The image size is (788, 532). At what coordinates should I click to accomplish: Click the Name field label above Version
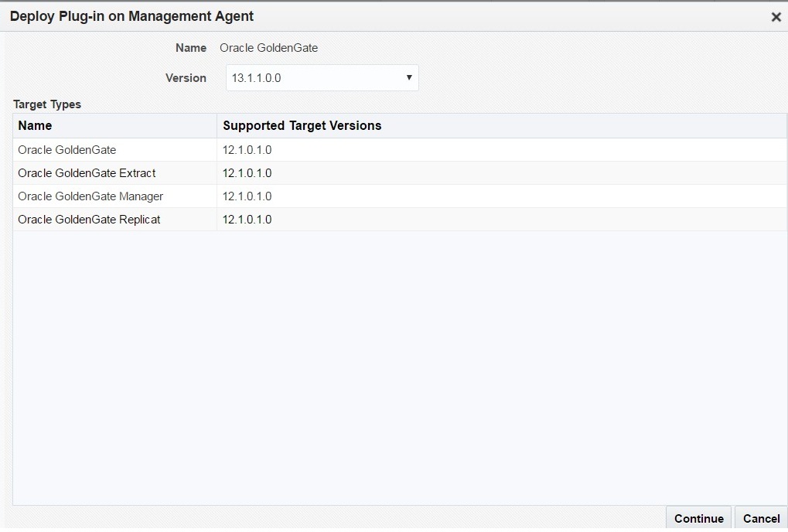click(x=191, y=48)
